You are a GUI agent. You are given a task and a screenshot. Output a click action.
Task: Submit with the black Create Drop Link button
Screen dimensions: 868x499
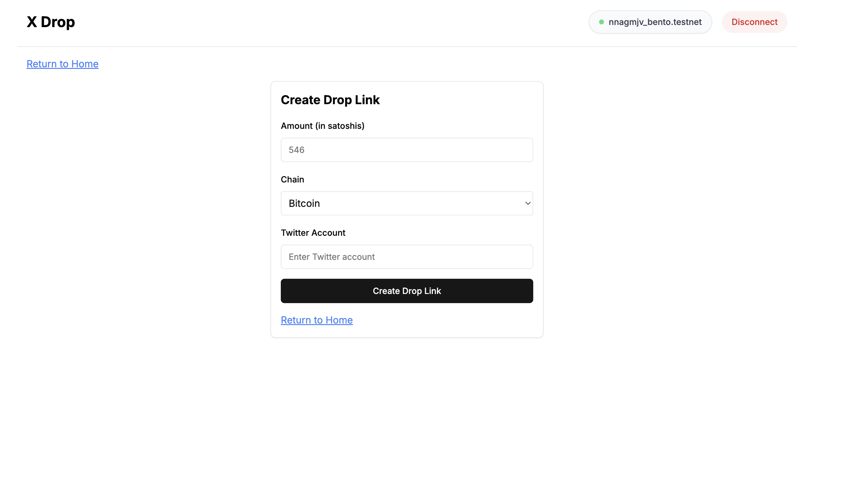tap(407, 291)
